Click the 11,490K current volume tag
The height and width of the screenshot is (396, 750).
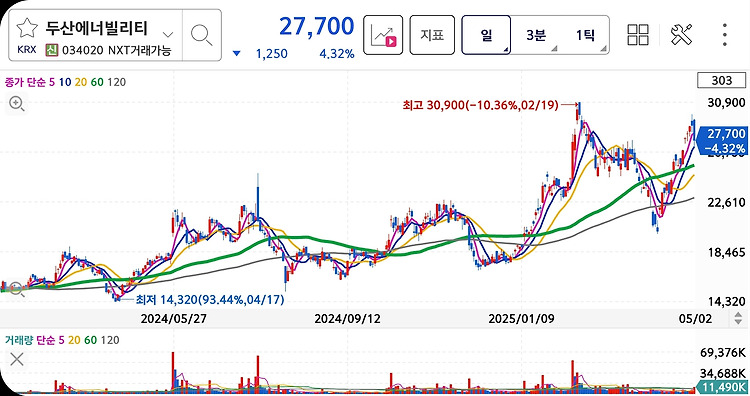(x=723, y=387)
